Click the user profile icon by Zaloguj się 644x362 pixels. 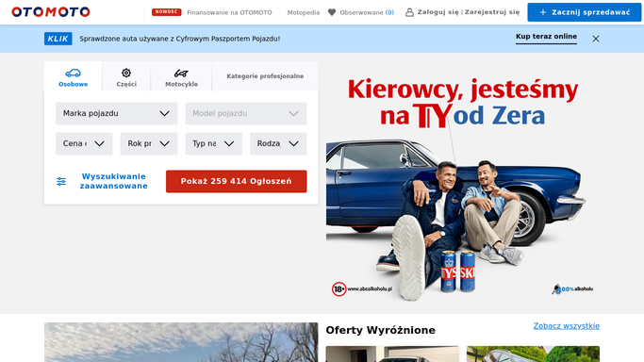(x=409, y=12)
